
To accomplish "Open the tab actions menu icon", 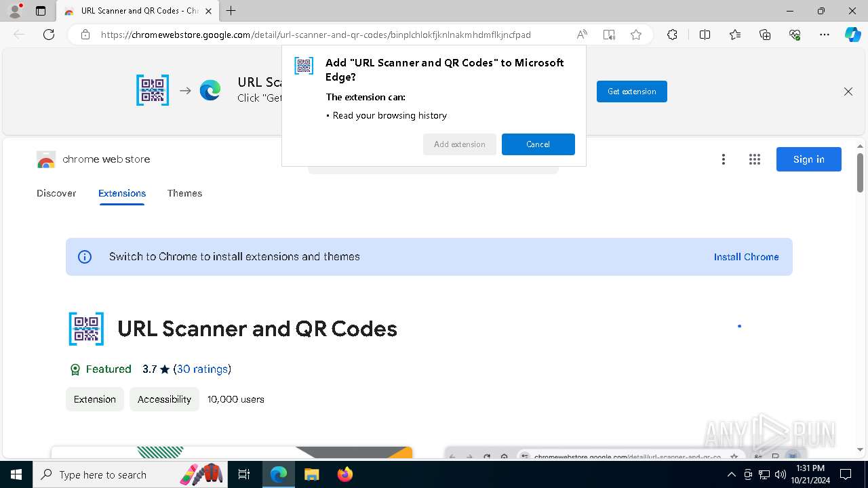I will click(x=41, y=11).
